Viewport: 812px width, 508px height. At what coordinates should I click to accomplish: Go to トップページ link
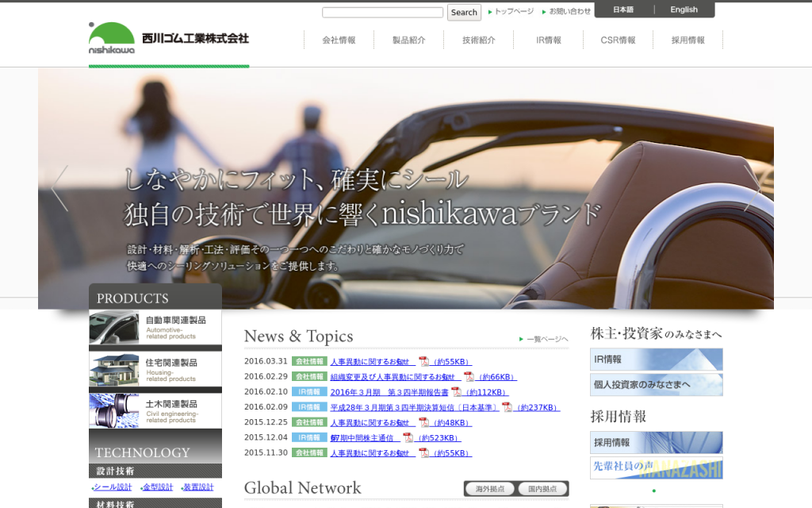point(511,11)
